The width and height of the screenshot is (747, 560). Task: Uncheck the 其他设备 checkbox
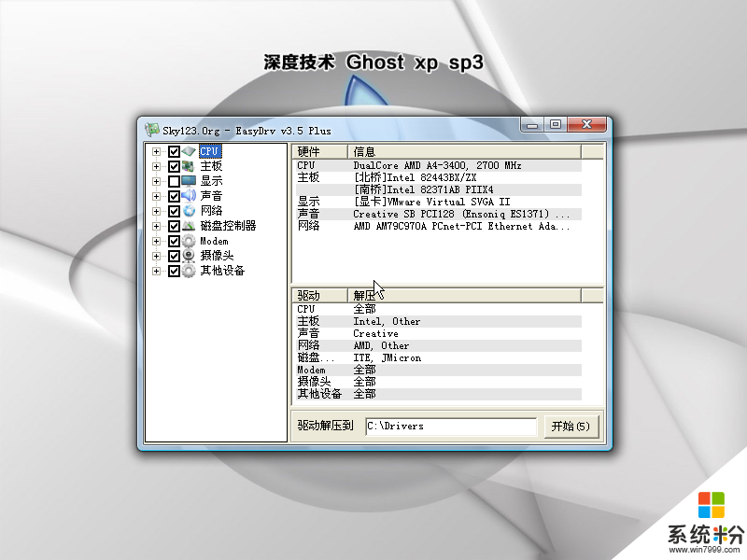174,271
